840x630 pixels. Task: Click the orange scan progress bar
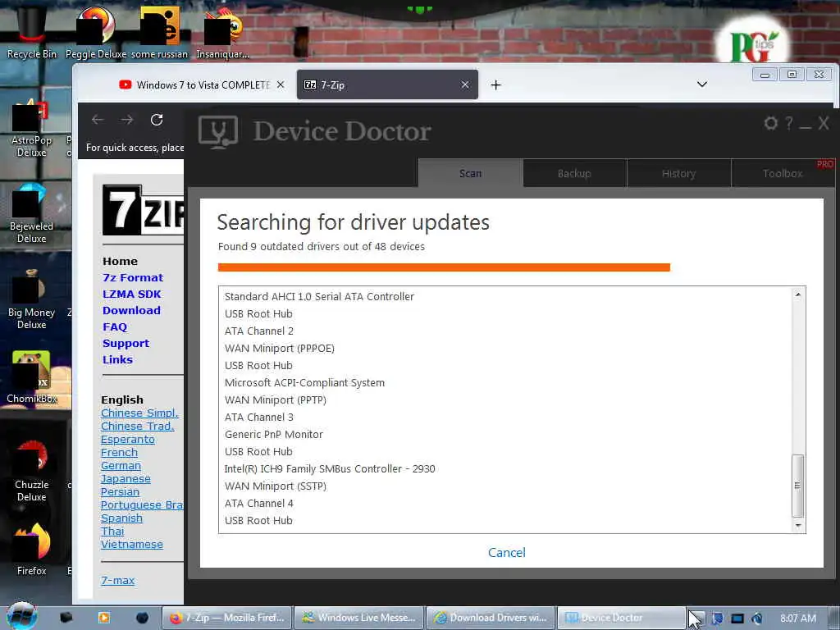coord(444,267)
